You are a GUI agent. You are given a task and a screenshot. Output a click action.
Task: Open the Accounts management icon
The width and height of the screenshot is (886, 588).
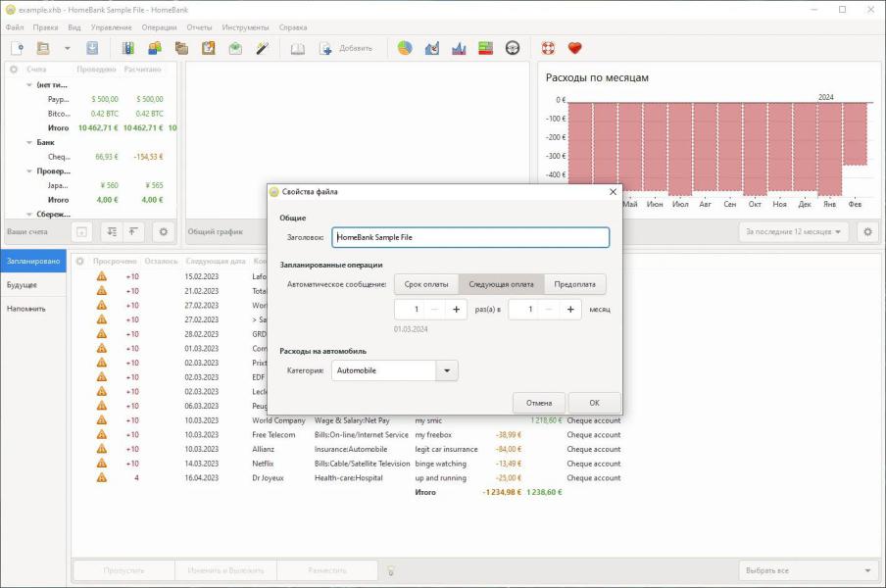[128, 49]
